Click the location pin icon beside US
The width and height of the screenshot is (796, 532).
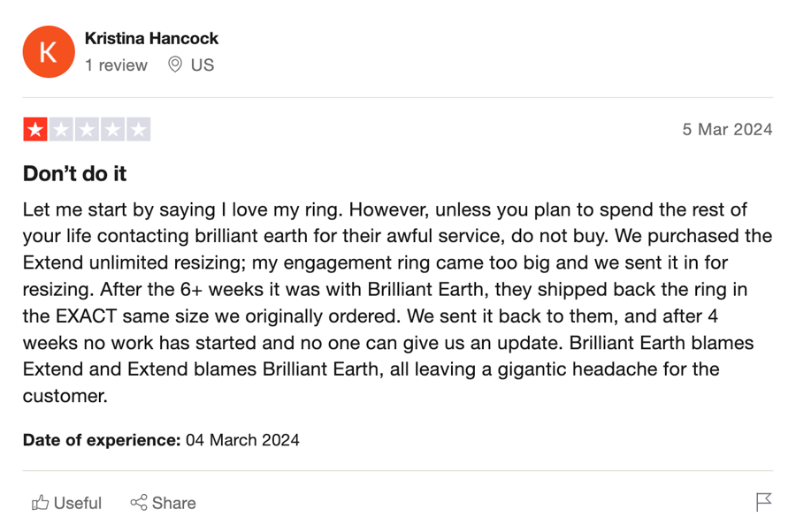tap(175, 65)
